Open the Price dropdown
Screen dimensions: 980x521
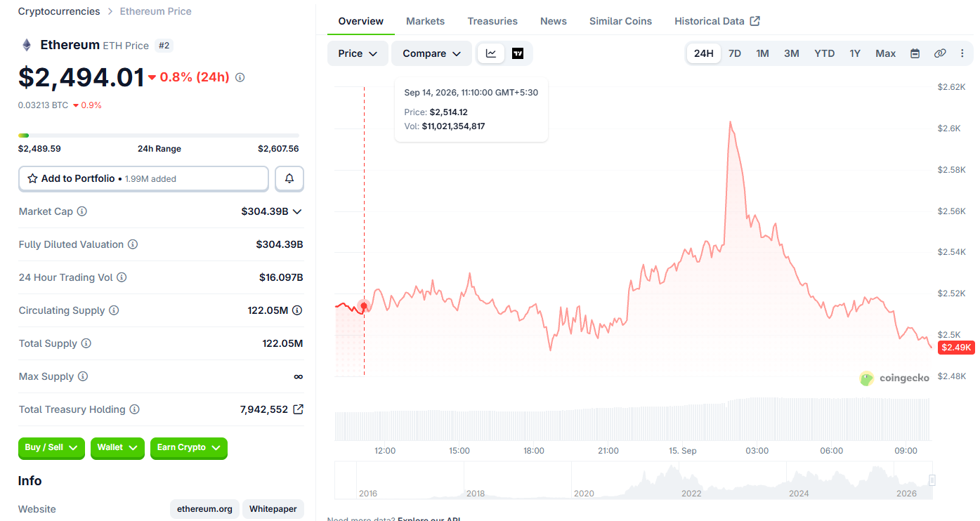click(x=358, y=53)
